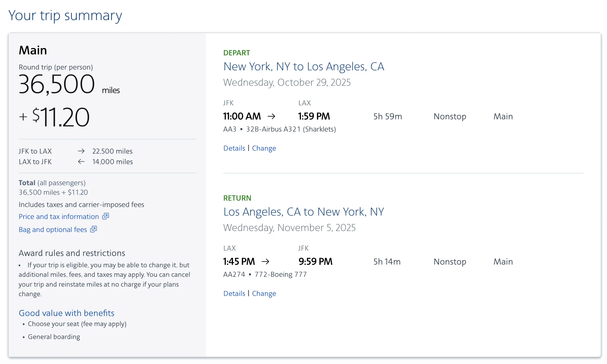Click the AA274 Boeing 777 flight info
The width and height of the screenshot is (607, 364).
tap(265, 274)
